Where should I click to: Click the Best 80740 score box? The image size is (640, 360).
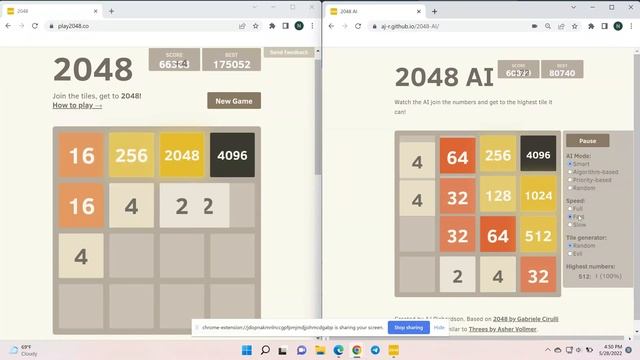562,69
